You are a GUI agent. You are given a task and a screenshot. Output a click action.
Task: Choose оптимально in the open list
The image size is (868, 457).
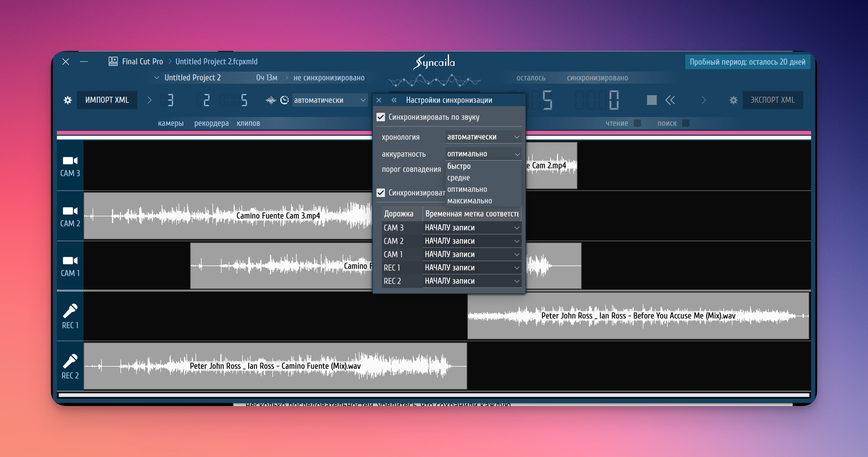click(483, 189)
